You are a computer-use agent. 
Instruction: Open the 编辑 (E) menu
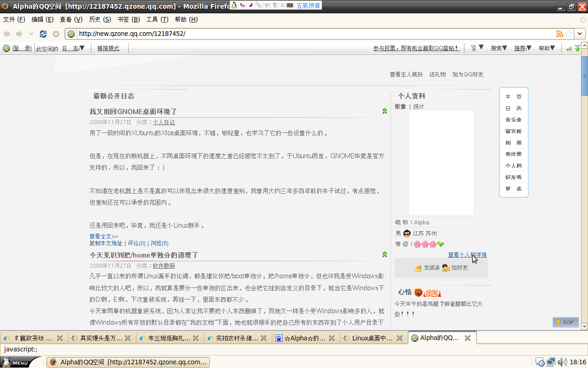pos(43,19)
